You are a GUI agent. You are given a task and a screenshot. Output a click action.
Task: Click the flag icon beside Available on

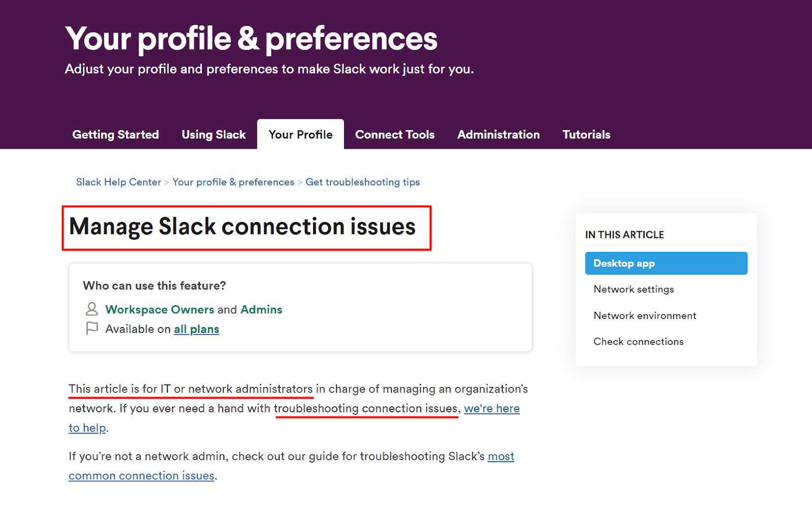click(92, 329)
